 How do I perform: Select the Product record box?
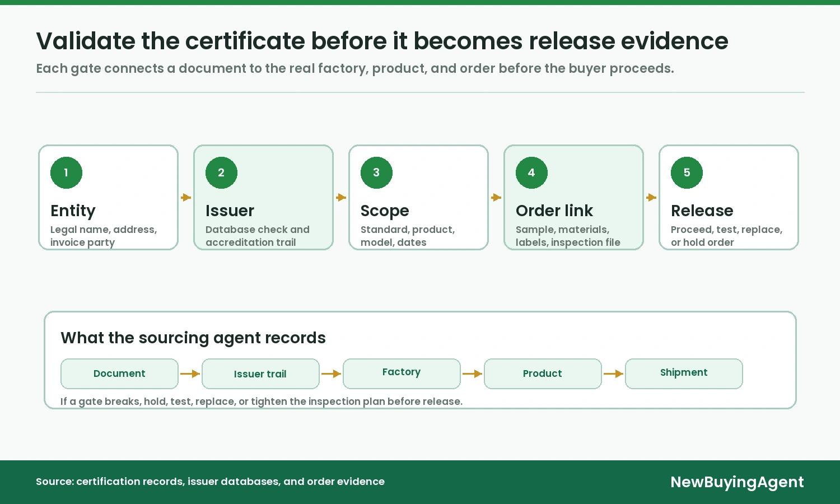coord(543,374)
